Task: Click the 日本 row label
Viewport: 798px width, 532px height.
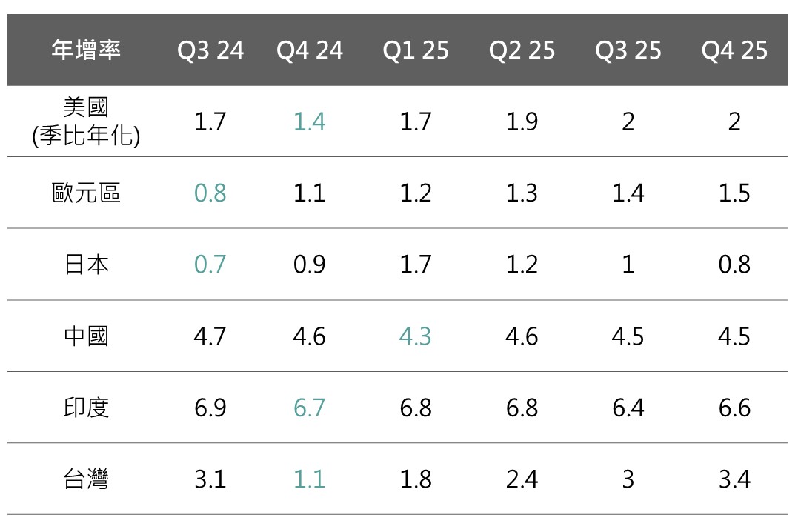Action: [86, 265]
